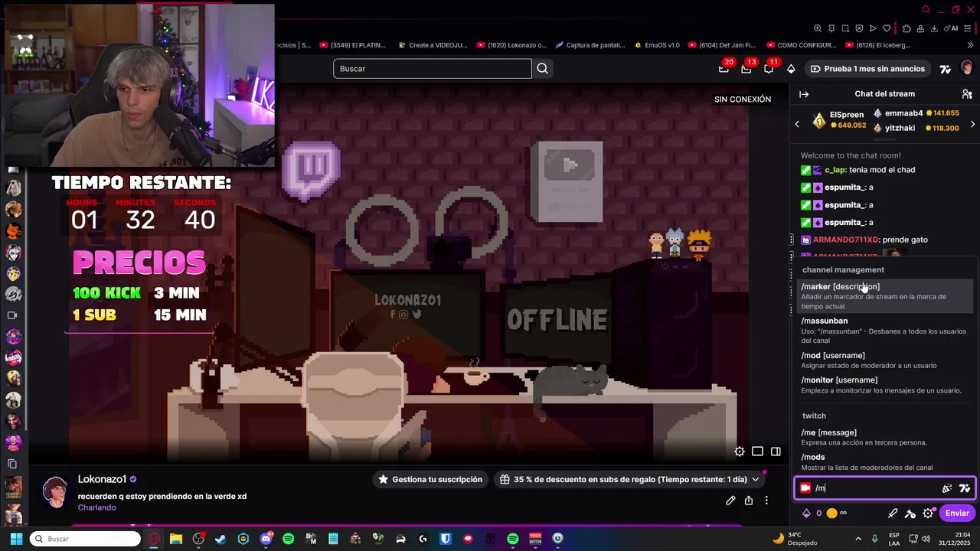Click the copy icon at sidebar bottom
The height and width of the screenshot is (551, 980).
(12, 464)
